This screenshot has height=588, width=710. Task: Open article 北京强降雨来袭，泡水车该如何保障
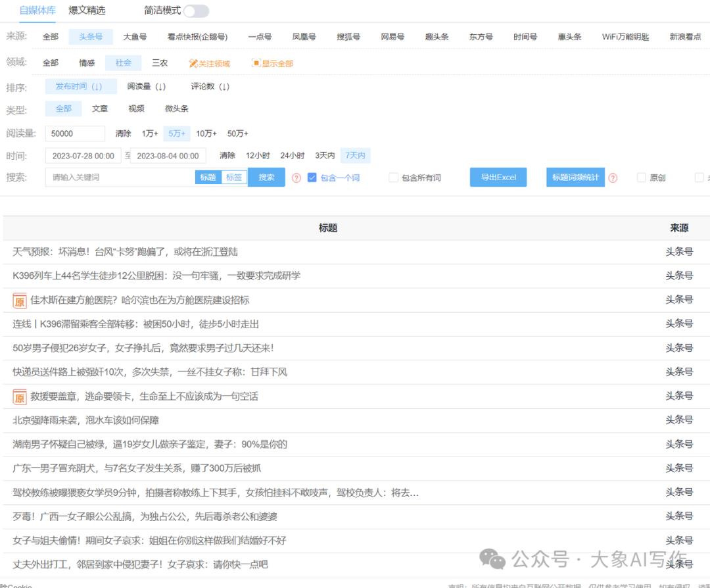click(x=85, y=420)
